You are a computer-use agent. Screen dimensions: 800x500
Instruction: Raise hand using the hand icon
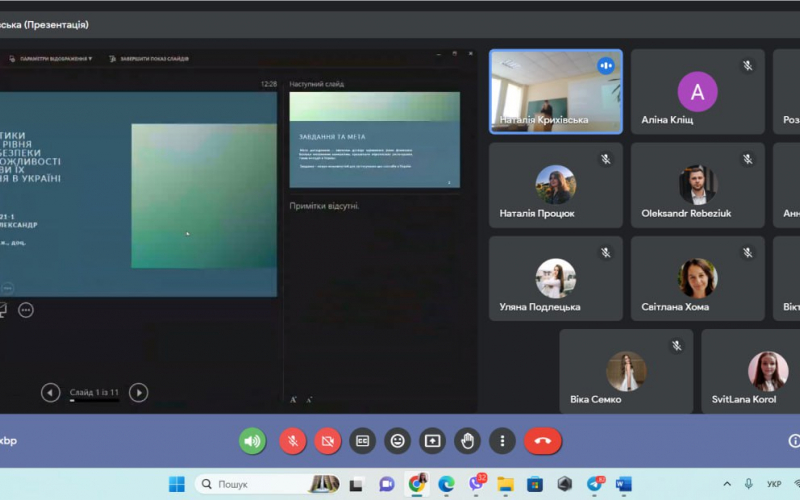467,441
